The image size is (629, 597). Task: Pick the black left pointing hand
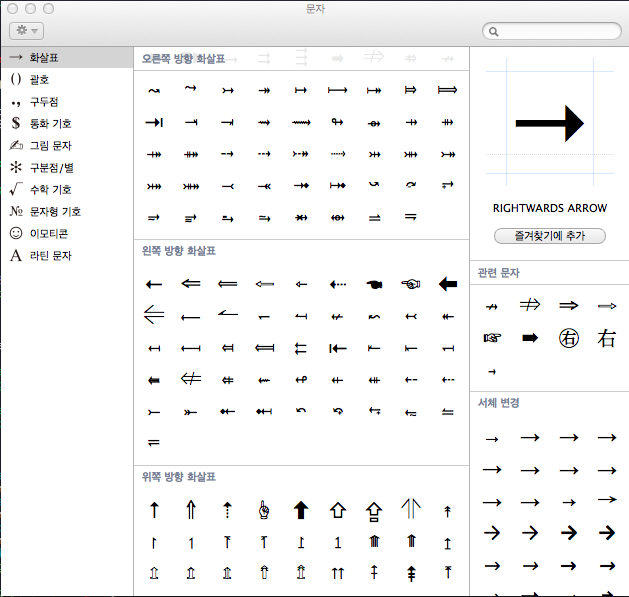374,284
